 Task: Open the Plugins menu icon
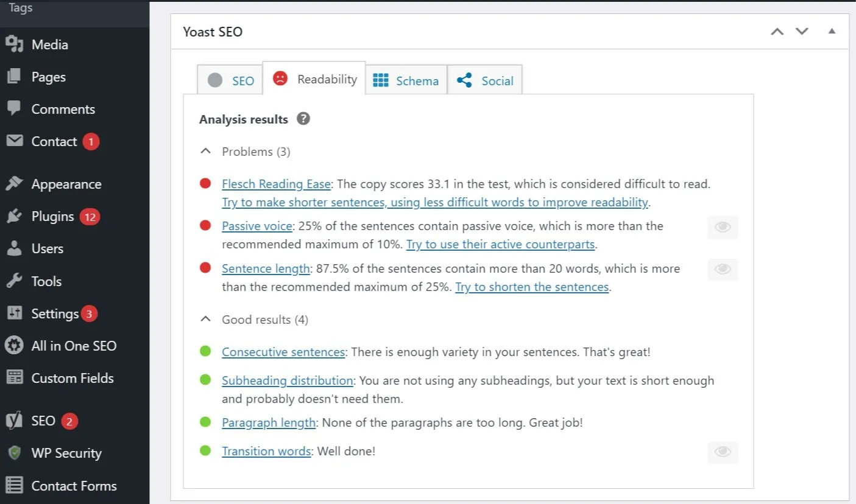click(14, 217)
